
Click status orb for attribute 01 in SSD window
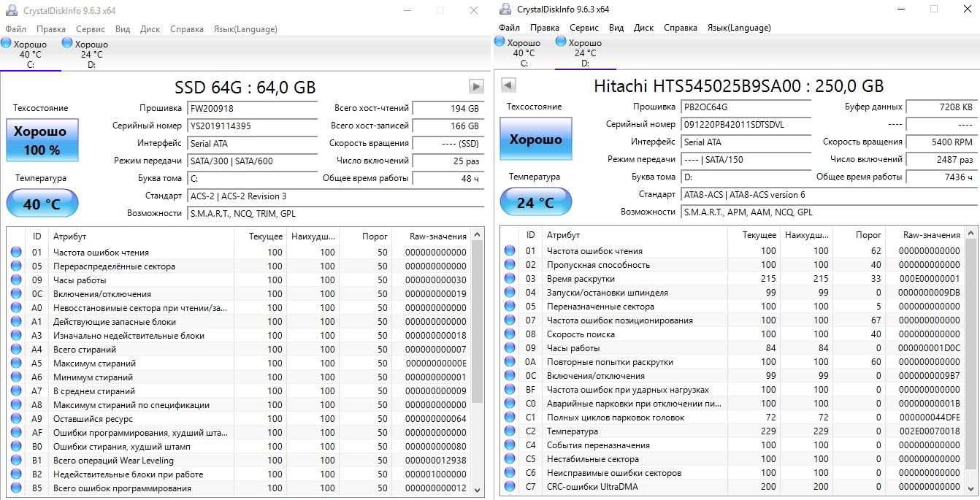pos(16,253)
